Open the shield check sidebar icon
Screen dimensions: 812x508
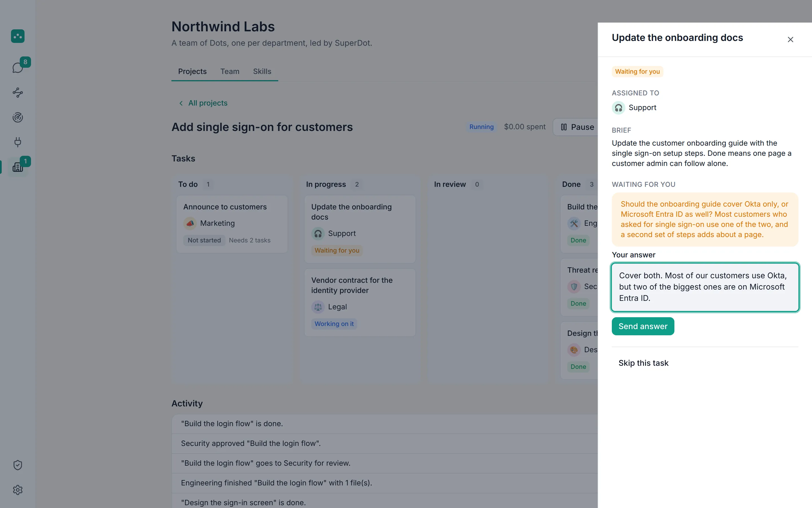tap(18, 465)
